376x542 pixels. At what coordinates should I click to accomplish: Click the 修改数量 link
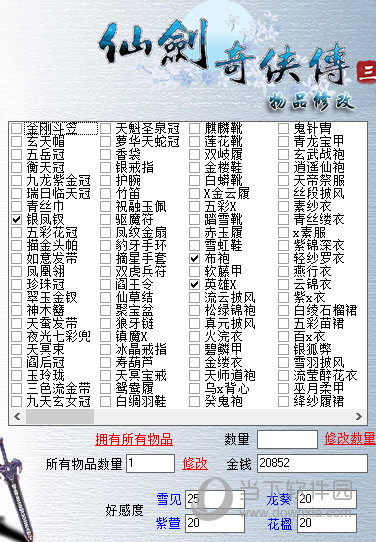pyautogui.click(x=350, y=439)
